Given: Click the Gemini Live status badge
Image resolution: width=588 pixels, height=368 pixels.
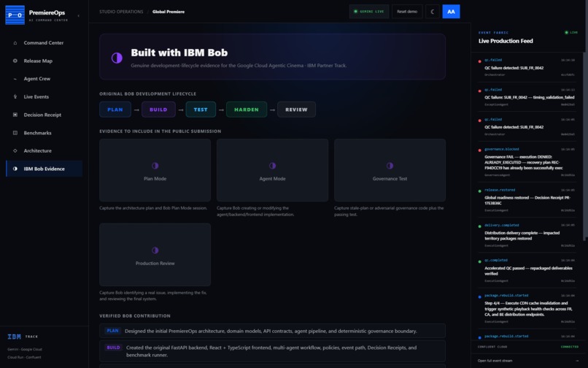Looking at the screenshot, I should coord(369,12).
